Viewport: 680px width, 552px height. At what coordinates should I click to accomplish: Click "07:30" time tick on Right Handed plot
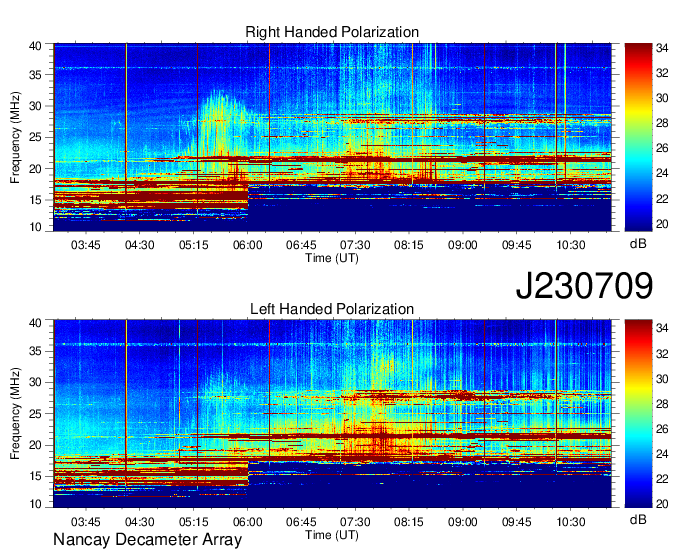click(x=355, y=245)
